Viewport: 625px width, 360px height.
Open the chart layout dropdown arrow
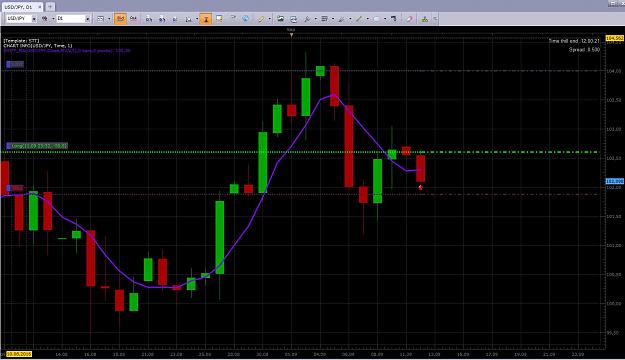(x=109, y=19)
